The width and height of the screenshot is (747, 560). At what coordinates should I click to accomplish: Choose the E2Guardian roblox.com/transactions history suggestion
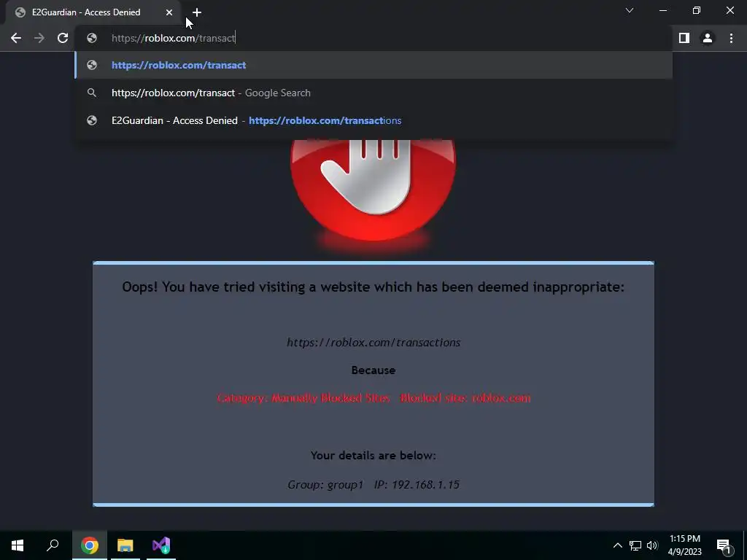point(374,120)
